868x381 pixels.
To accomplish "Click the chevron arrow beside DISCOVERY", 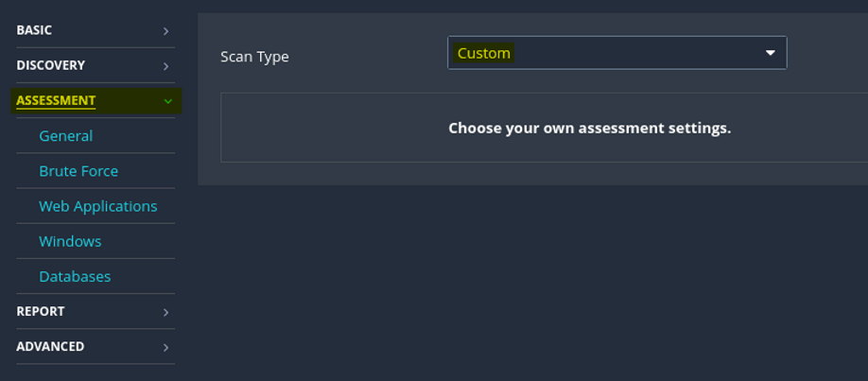I will coord(165,66).
